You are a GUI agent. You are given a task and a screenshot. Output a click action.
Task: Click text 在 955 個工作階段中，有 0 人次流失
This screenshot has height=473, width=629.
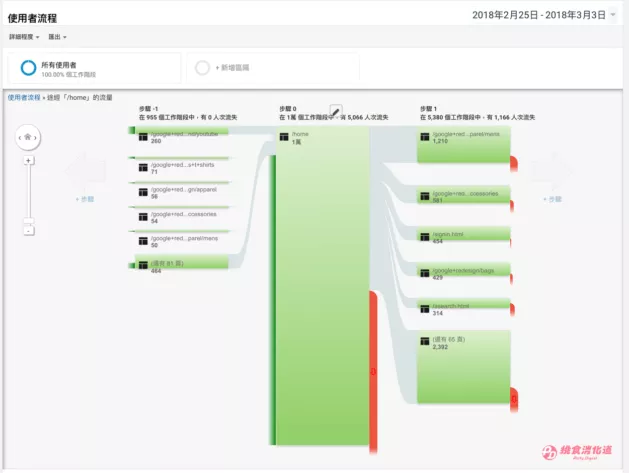point(188,118)
